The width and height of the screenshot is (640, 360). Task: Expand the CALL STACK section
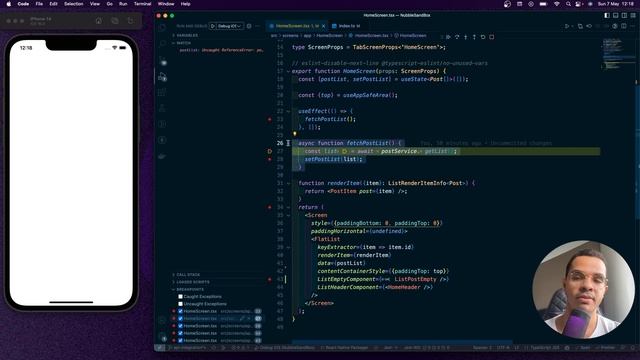(186, 275)
